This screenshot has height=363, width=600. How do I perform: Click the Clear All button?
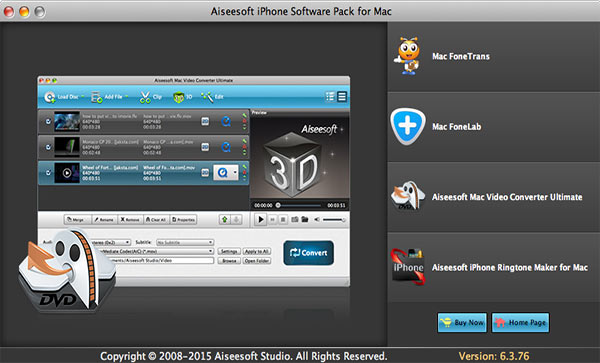(x=156, y=220)
